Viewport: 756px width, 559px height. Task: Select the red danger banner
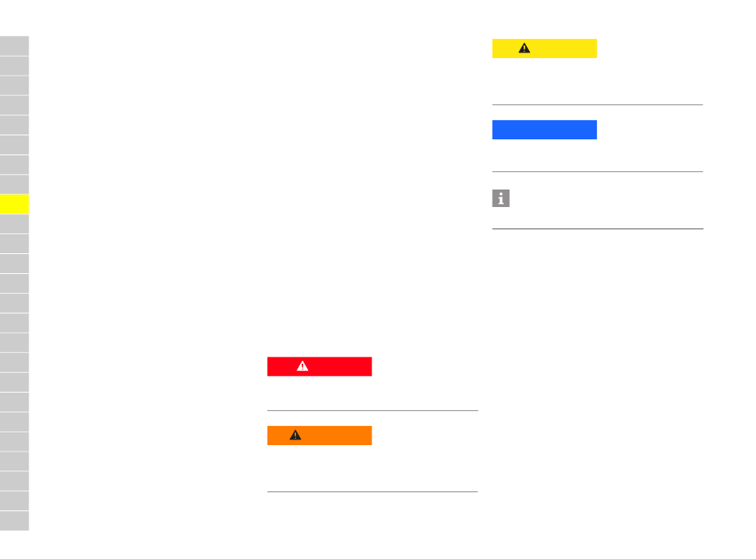coord(320,366)
